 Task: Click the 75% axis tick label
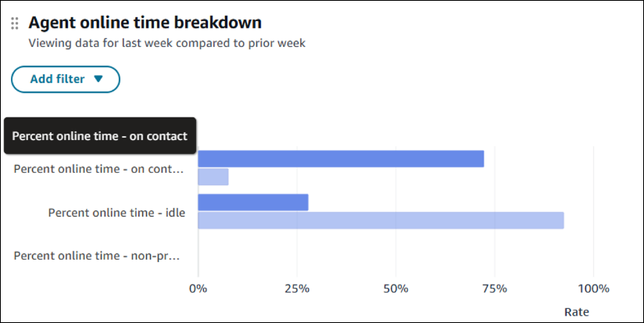pyautogui.click(x=494, y=288)
